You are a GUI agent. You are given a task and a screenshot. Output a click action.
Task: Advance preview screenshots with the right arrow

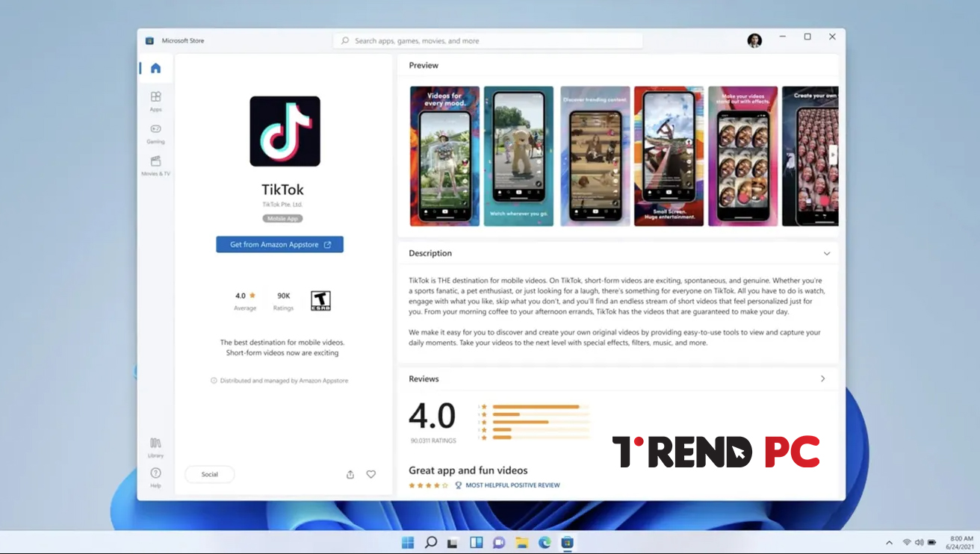pos(833,155)
